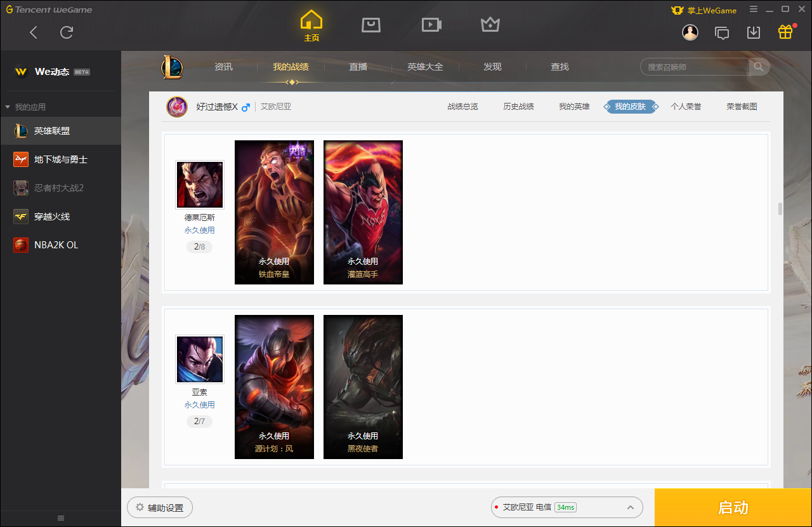Switch to the 战绩总览 tab
This screenshot has width=812, height=527.
click(x=462, y=107)
